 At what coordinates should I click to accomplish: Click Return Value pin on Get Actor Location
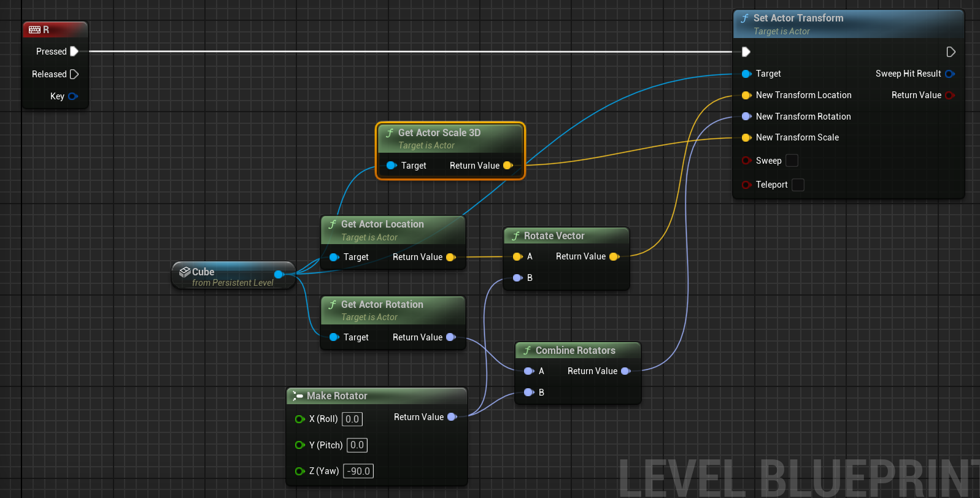451,257
